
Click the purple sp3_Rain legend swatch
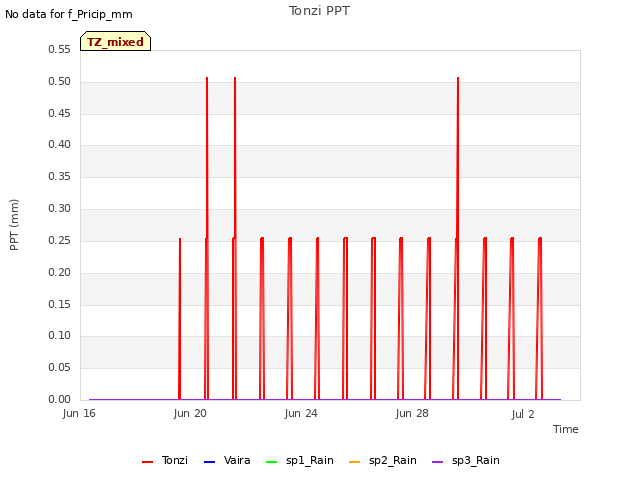437,462
